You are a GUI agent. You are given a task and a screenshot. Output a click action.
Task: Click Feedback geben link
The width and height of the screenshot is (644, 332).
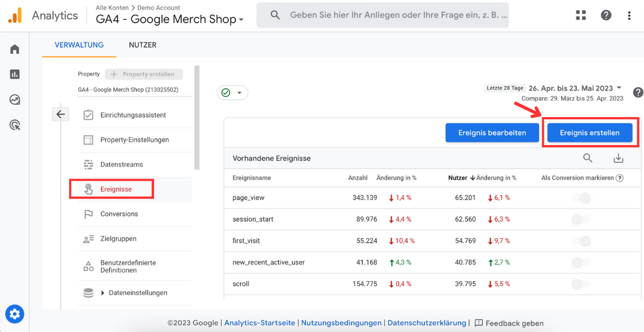point(514,323)
